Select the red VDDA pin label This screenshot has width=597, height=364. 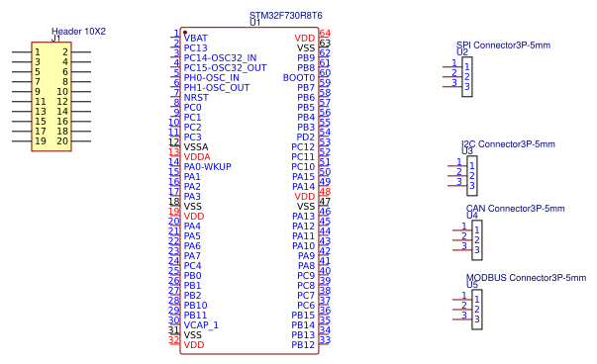[197, 156]
